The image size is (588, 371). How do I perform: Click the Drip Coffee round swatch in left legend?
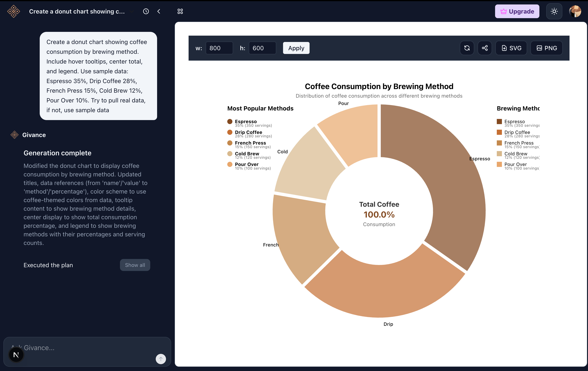[x=230, y=132]
